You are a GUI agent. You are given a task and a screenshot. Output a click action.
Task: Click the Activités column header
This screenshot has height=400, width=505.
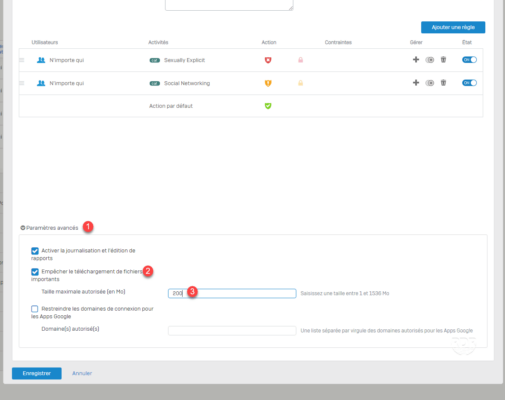158,42
